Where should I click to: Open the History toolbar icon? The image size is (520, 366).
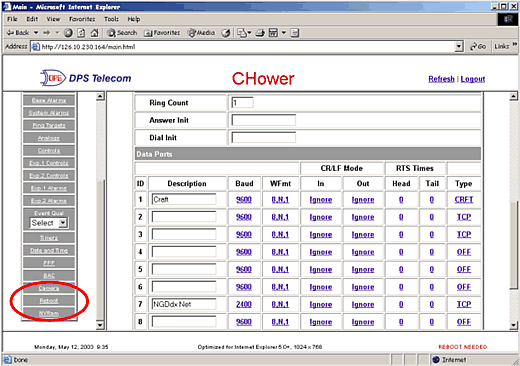[226, 33]
